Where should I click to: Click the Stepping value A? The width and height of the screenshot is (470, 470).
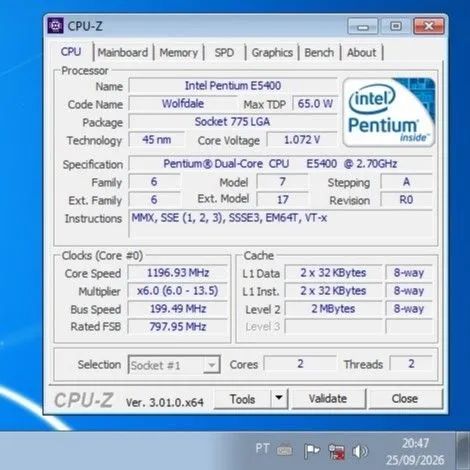click(406, 182)
